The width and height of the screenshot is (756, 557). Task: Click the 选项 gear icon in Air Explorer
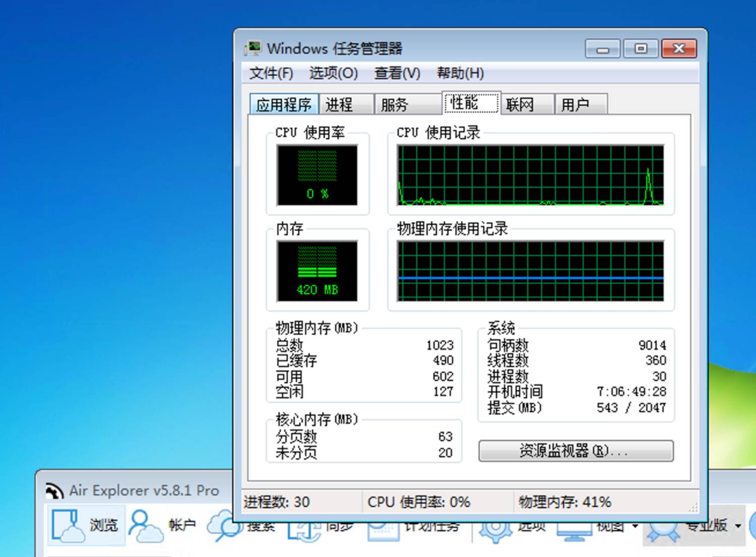pos(495,531)
